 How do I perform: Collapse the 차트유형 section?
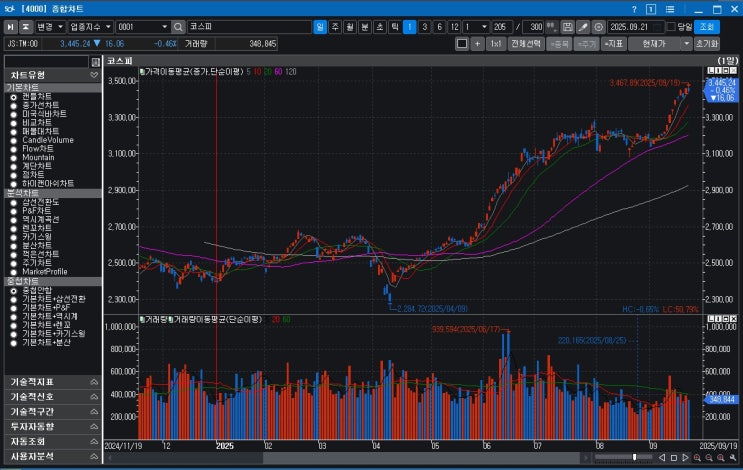point(94,75)
